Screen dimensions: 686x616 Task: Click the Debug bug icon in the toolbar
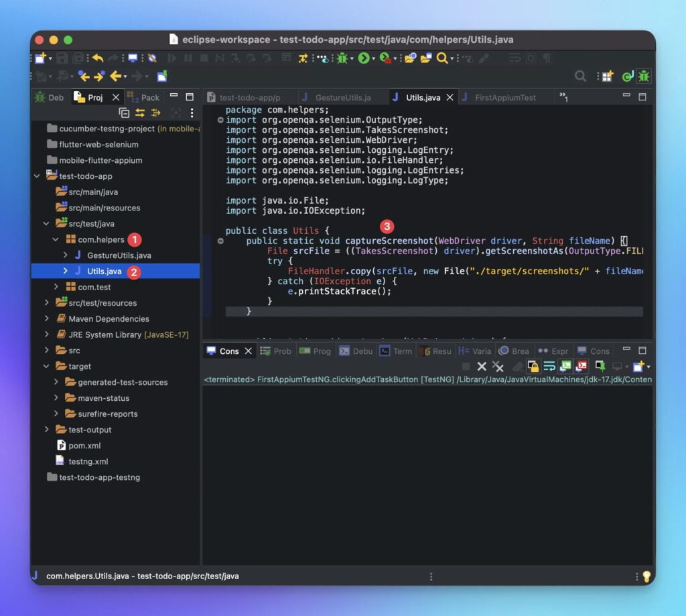[342, 58]
